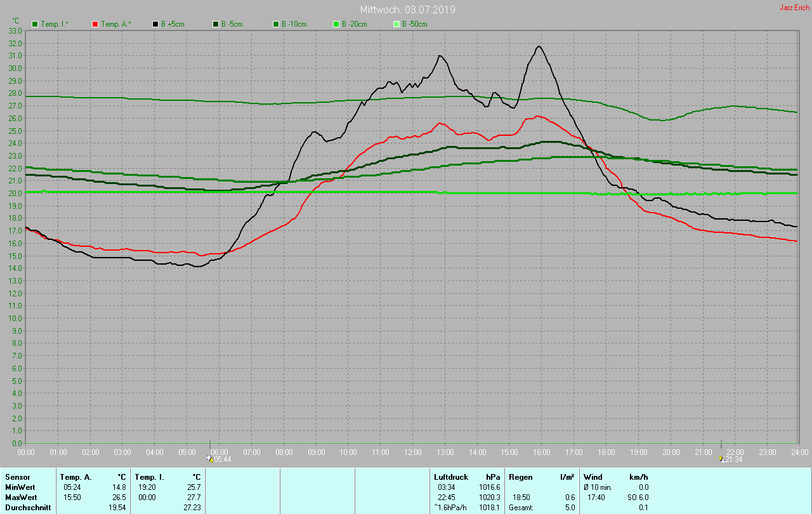Click the Temp. A. average value 19.54
The height and width of the screenshot is (514, 812).
click(x=118, y=507)
